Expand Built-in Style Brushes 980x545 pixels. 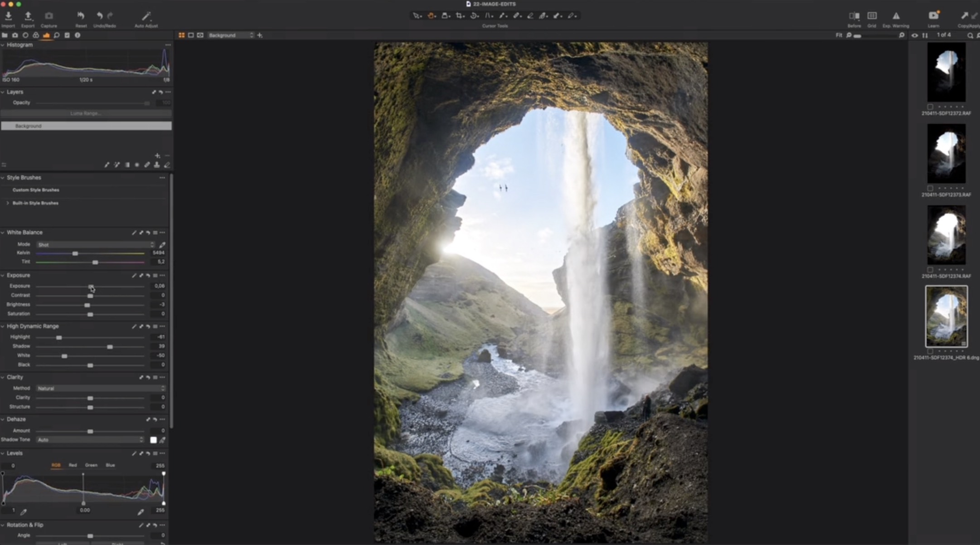tap(8, 203)
